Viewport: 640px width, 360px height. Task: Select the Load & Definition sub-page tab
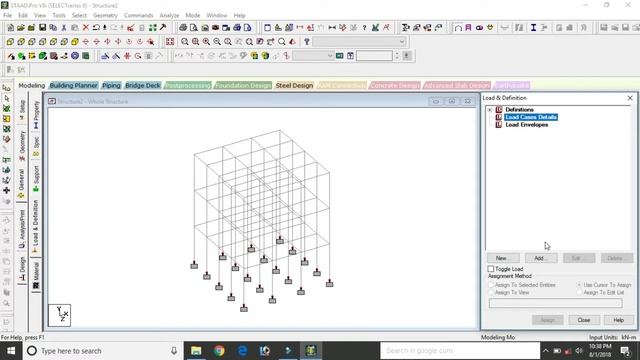36,227
